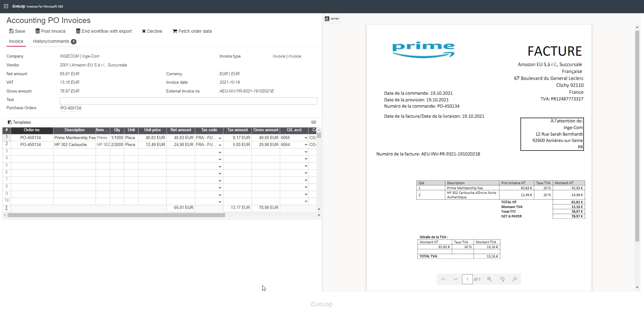Click the Order no. column header

(x=32, y=130)
